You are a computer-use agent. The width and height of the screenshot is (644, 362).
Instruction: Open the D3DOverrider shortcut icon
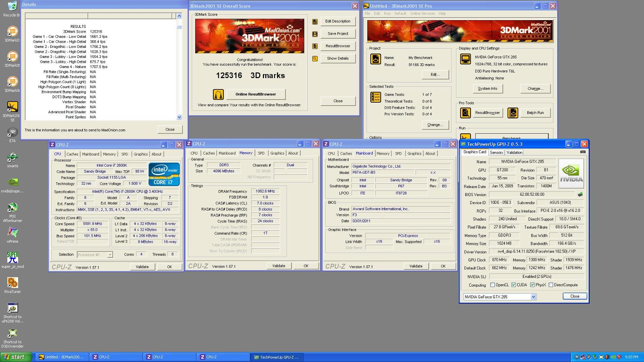click(12, 333)
